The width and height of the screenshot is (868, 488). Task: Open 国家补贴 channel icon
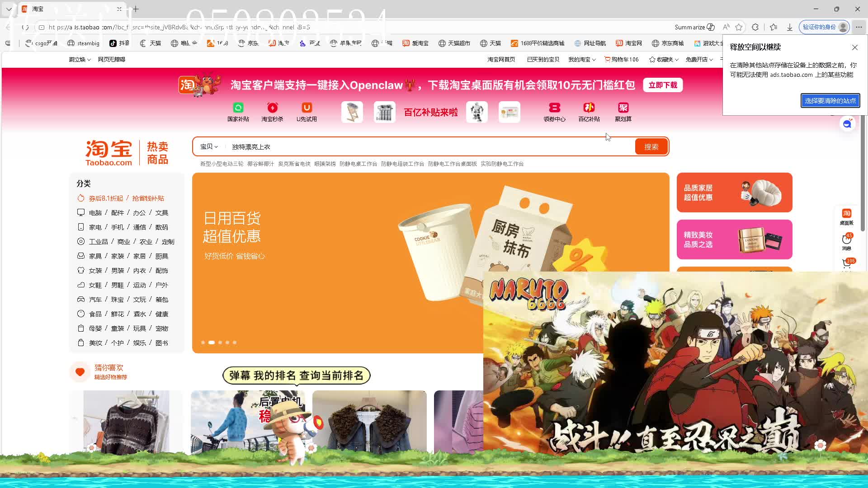239,112
